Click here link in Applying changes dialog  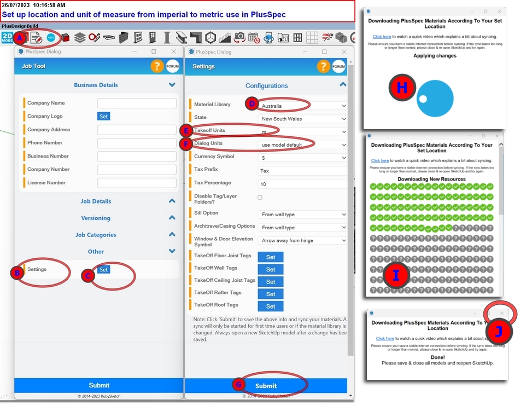pyautogui.click(x=382, y=37)
